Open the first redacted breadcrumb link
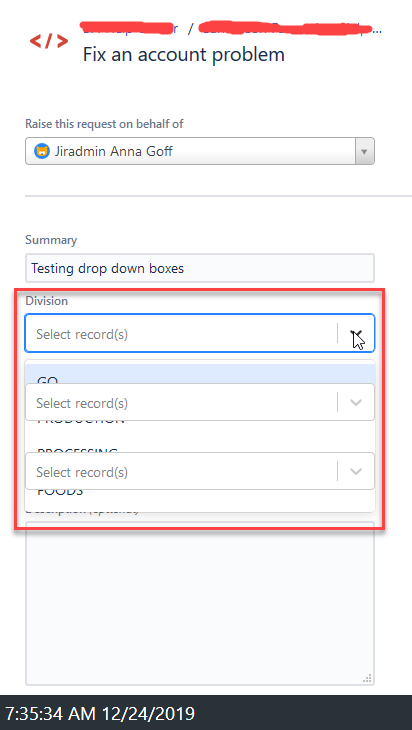The width and height of the screenshot is (412, 730). click(128, 28)
